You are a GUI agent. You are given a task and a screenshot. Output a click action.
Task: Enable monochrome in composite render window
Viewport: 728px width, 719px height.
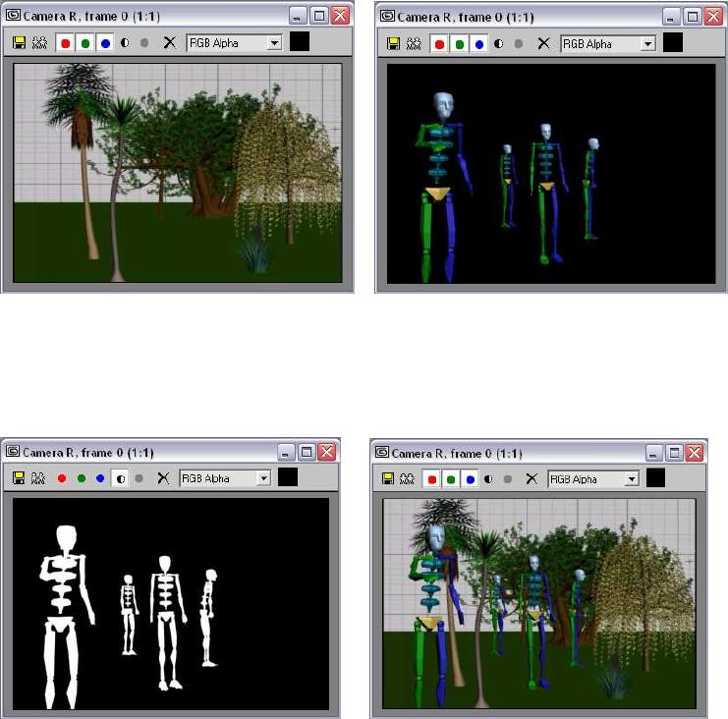[508, 479]
